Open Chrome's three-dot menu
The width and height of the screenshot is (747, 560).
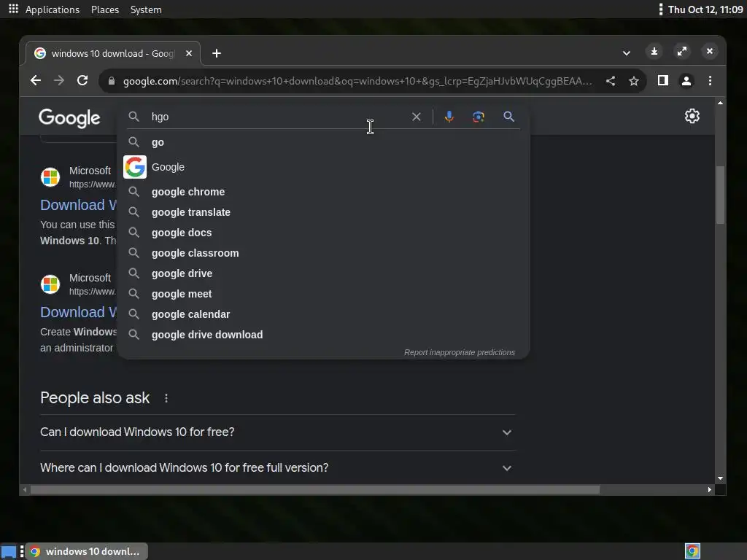pos(710,80)
